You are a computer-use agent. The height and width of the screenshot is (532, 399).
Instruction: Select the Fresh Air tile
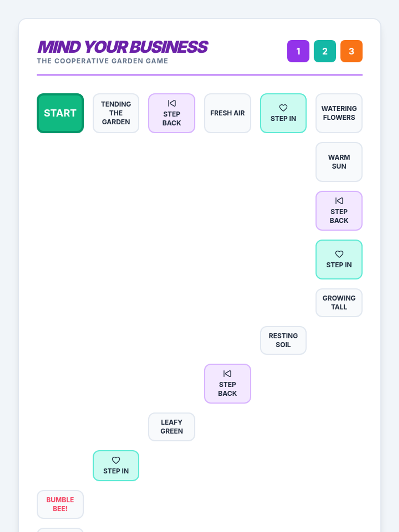tap(227, 113)
